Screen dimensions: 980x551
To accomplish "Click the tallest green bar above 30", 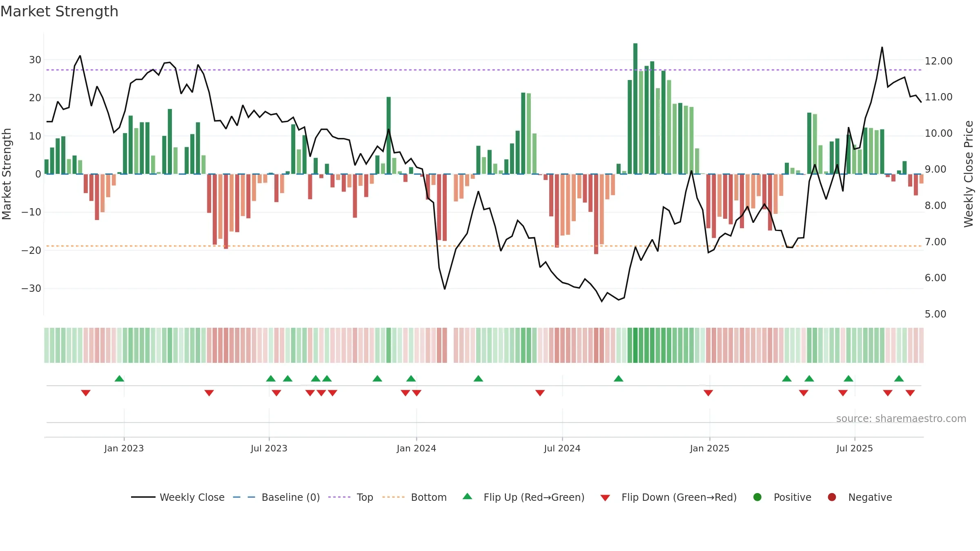I will tap(635, 109).
